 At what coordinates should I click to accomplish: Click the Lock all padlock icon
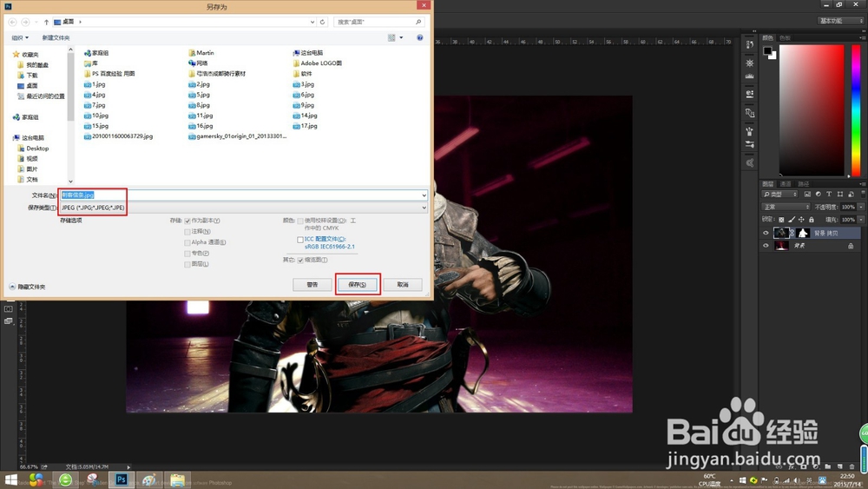[812, 220]
